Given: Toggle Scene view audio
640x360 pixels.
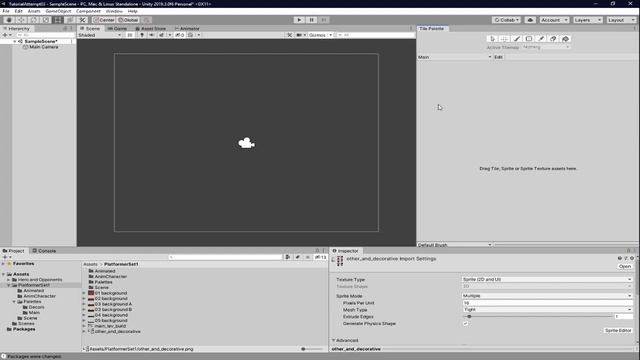Looking at the screenshot, I should tap(151, 35).
